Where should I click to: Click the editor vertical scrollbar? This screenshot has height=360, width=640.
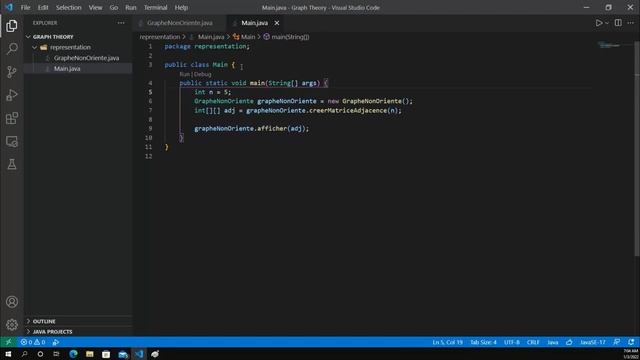click(637, 149)
